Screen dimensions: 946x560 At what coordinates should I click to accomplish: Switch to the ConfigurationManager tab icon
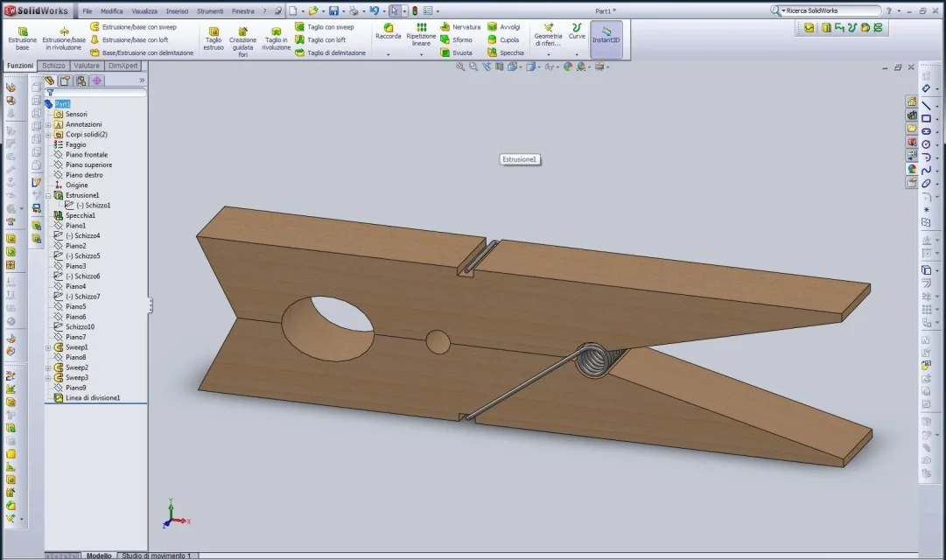pyautogui.click(x=81, y=80)
